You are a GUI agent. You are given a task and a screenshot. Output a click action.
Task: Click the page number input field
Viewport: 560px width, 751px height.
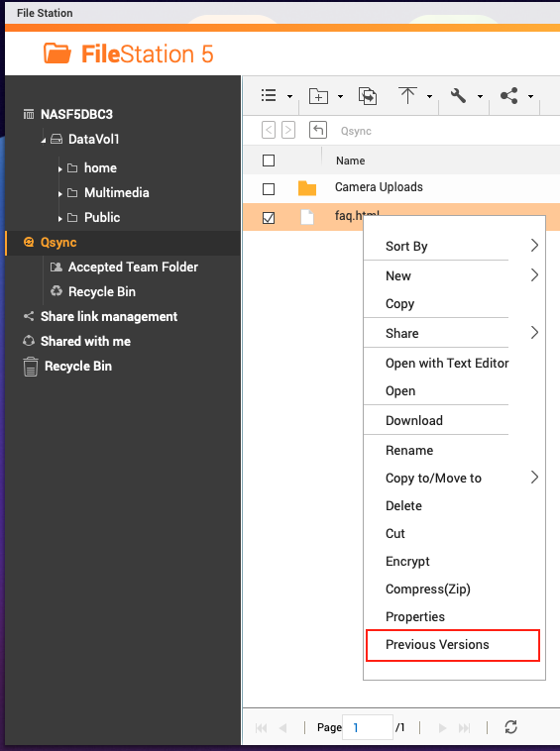(368, 727)
